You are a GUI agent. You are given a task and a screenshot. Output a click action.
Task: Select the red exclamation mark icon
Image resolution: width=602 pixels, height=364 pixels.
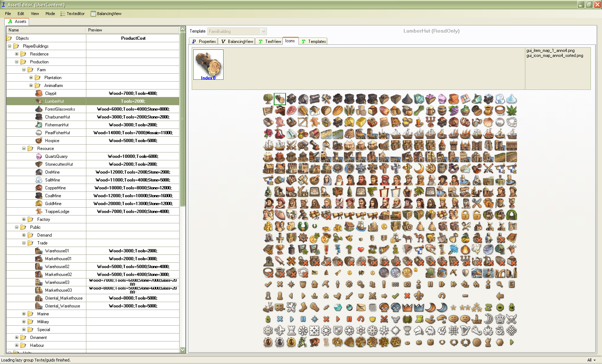pyautogui.click(x=326, y=249)
